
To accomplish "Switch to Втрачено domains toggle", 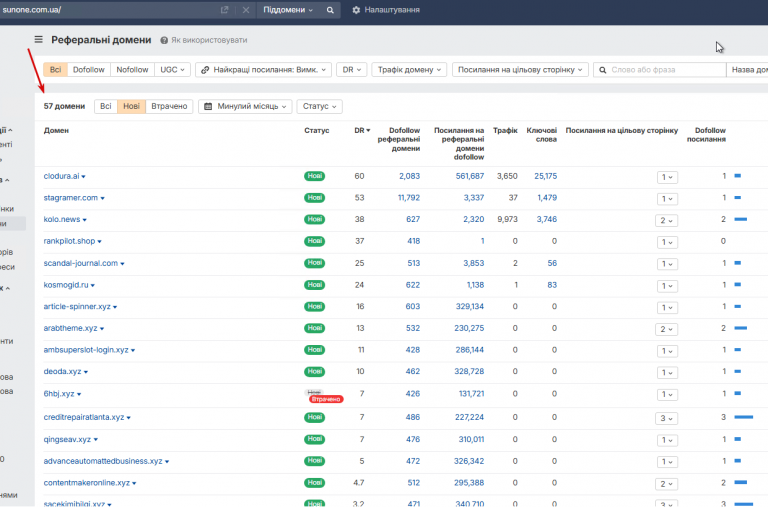I will 169,106.
